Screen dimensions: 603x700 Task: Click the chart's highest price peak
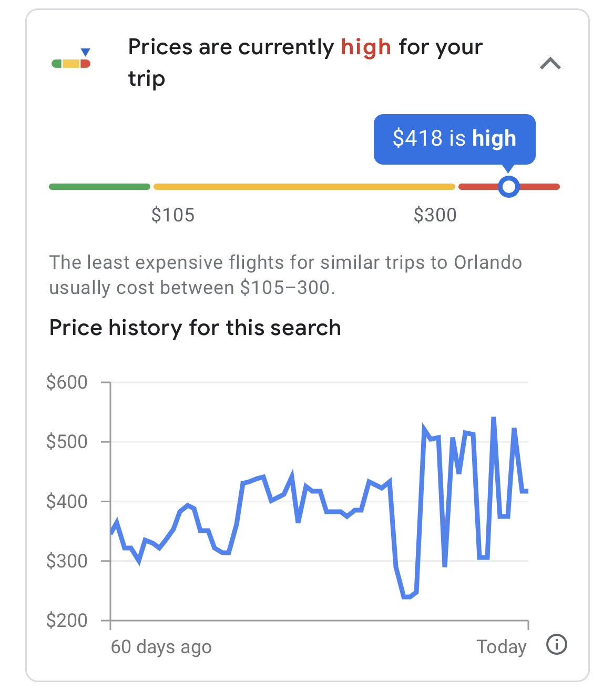494,418
